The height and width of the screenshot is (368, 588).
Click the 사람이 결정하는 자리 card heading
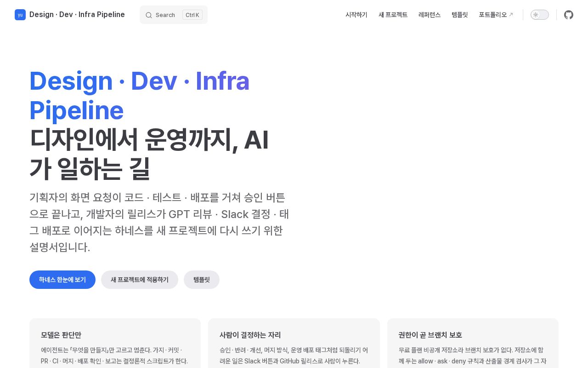pos(250,335)
